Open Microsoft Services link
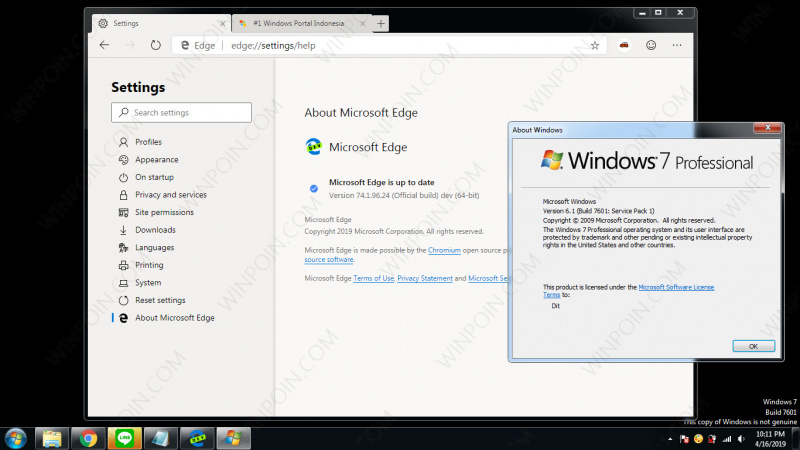The image size is (800, 450). (488, 279)
